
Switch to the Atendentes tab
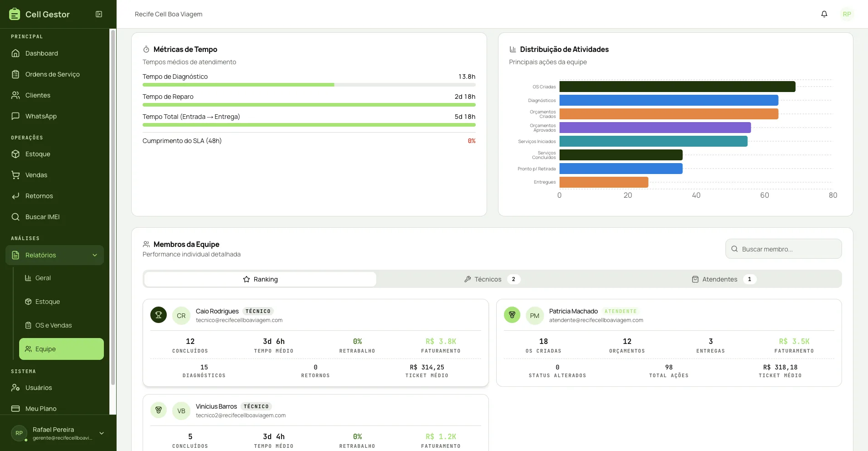click(x=724, y=279)
